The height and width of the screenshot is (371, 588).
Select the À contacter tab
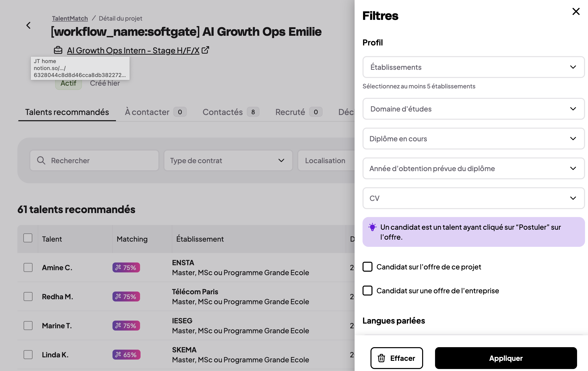point(156,112)
